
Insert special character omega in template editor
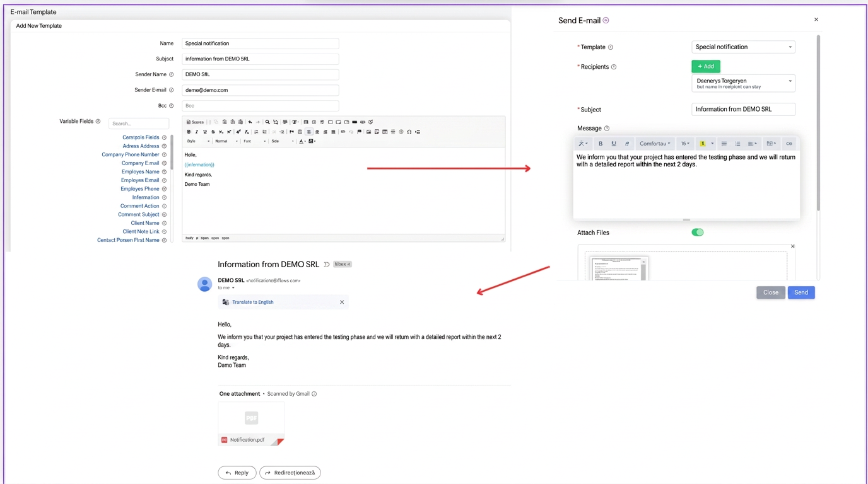pyautogui.click(x=409, y=132)
